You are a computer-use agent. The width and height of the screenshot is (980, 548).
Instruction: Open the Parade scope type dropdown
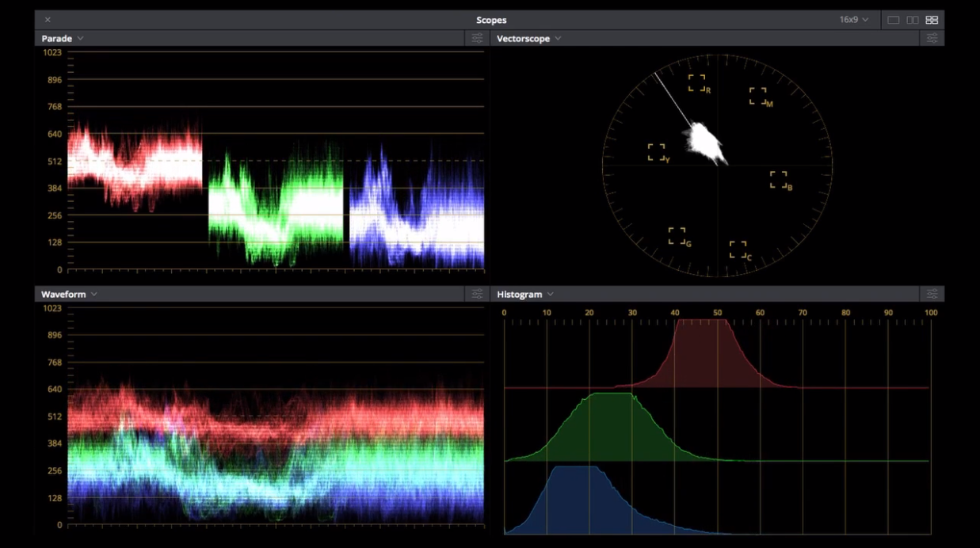[79, 38]
